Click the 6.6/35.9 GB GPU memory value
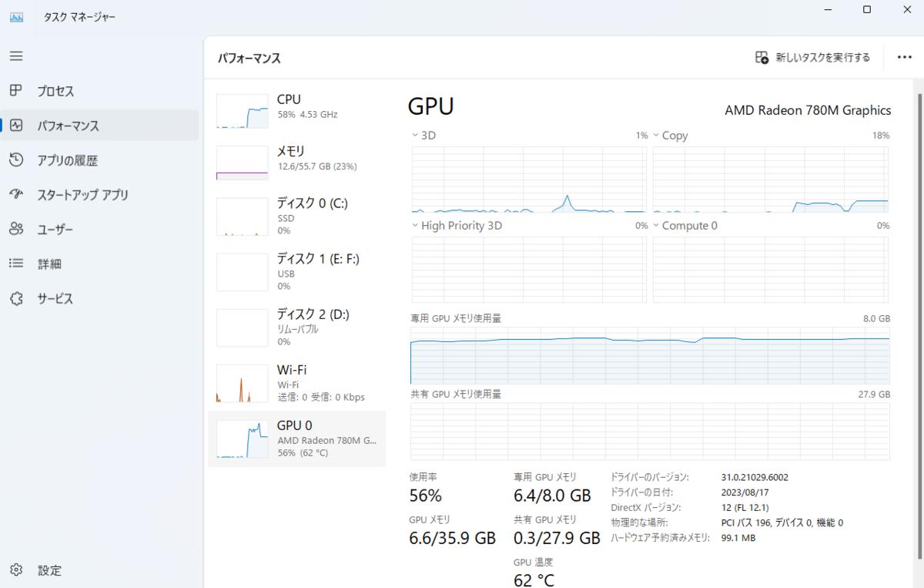The width and height of the screenshot is (924, 588). pyautogui.click(x=452, y=538)
